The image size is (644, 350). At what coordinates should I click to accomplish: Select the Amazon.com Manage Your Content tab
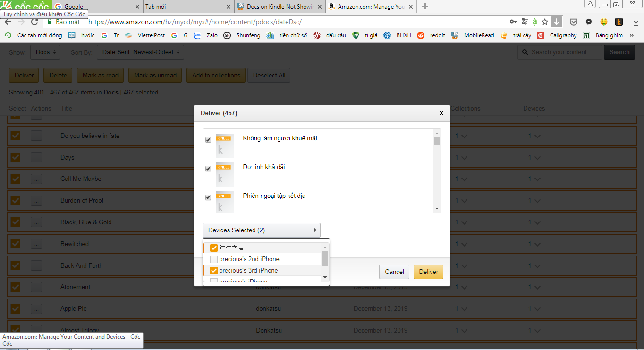(x=371, y=7)
